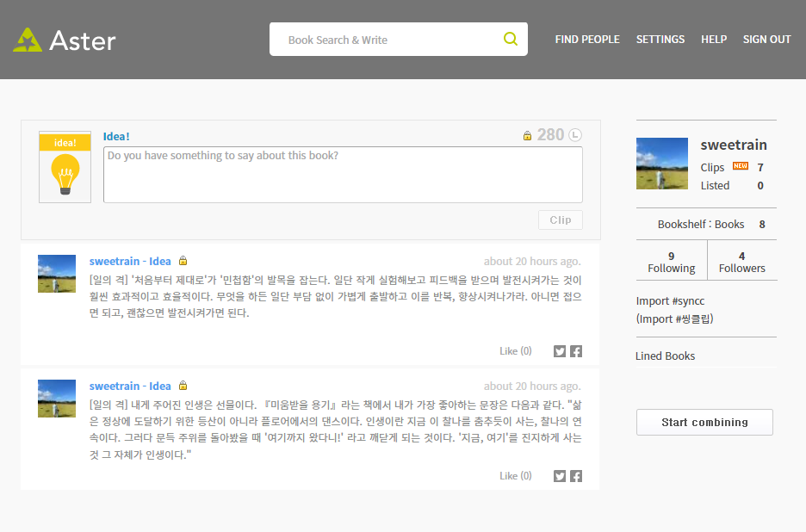Screen dimensions: 806x532
Task: Open Bookshelf : Books
Action: click(x=701, y=224)
